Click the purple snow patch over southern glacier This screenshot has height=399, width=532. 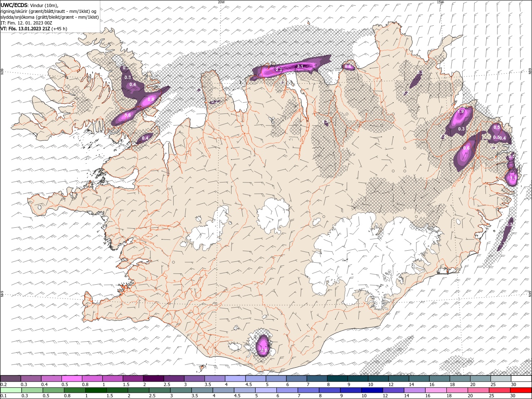(x=263, y=345)
